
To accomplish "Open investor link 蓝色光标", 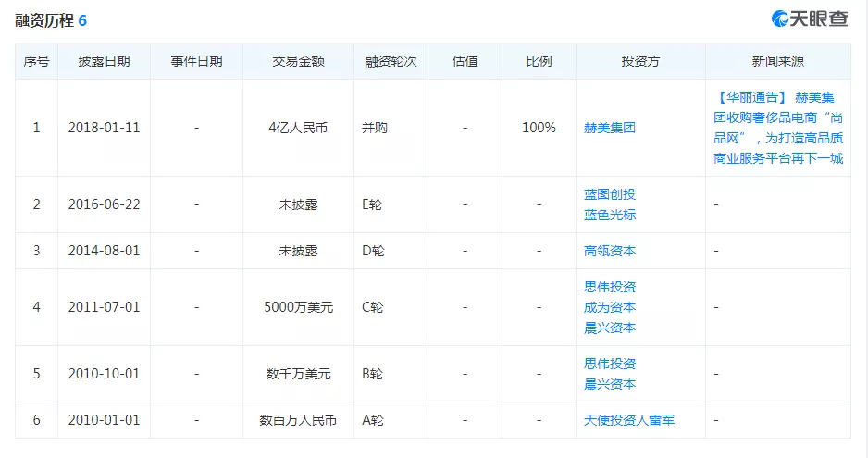I will pyautogui.click(x=610, y=215).
